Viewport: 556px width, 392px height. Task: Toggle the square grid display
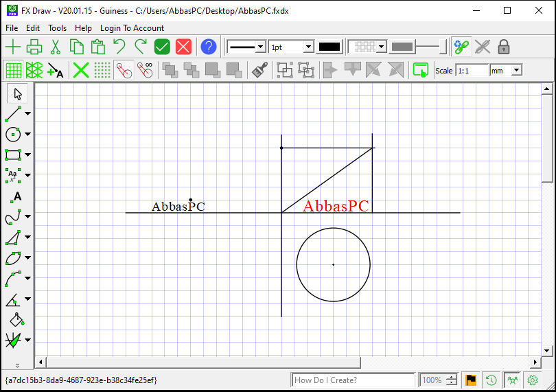14,70
